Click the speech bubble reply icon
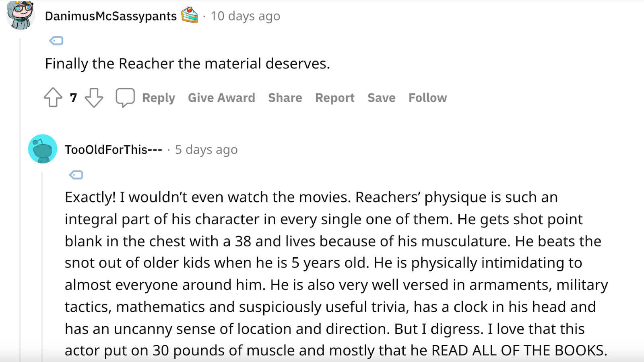Screen dimensions: 644x362 125,97
